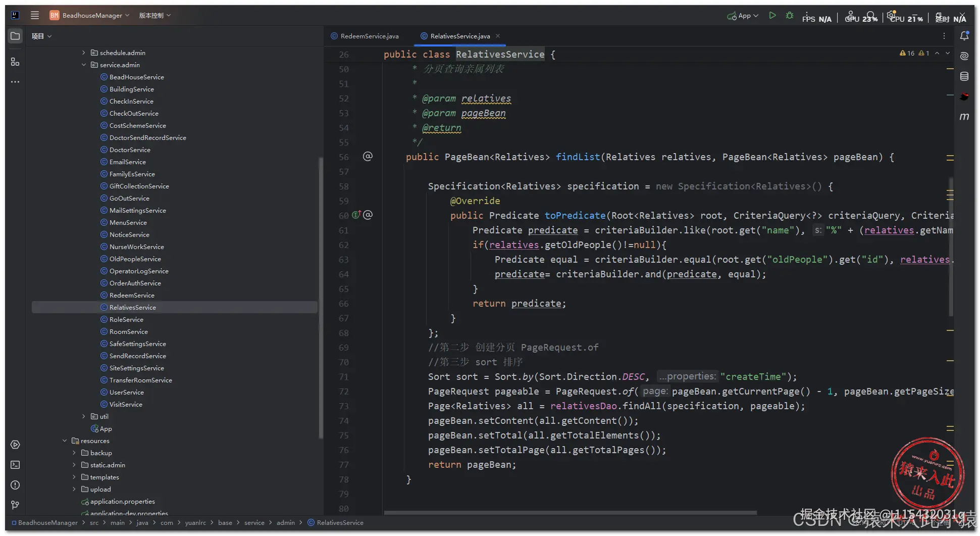Click the findList method name

578,157
